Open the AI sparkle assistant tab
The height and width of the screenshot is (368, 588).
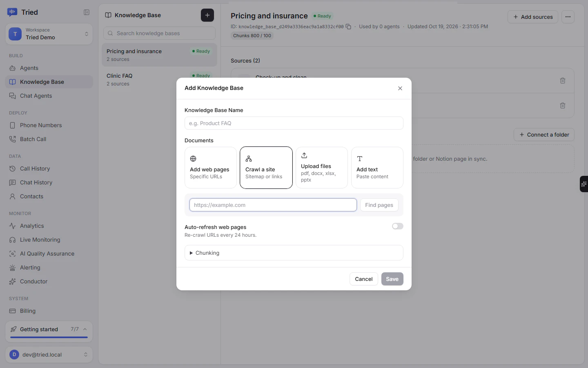pyautogui.click(x=584, y=184)
